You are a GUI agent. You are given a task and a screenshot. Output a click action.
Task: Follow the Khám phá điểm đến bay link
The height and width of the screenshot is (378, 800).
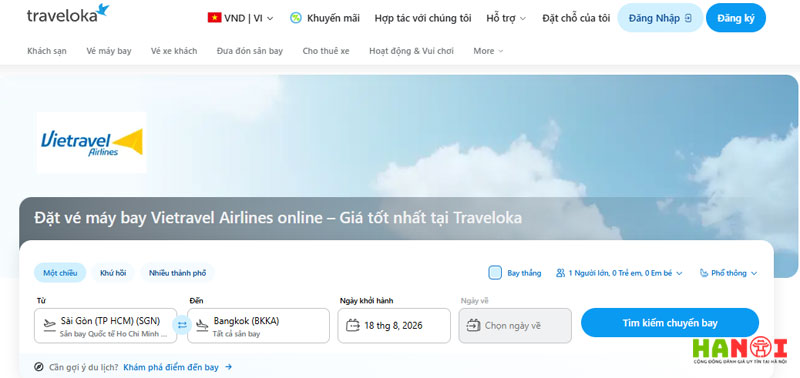[x=171, y=367]
